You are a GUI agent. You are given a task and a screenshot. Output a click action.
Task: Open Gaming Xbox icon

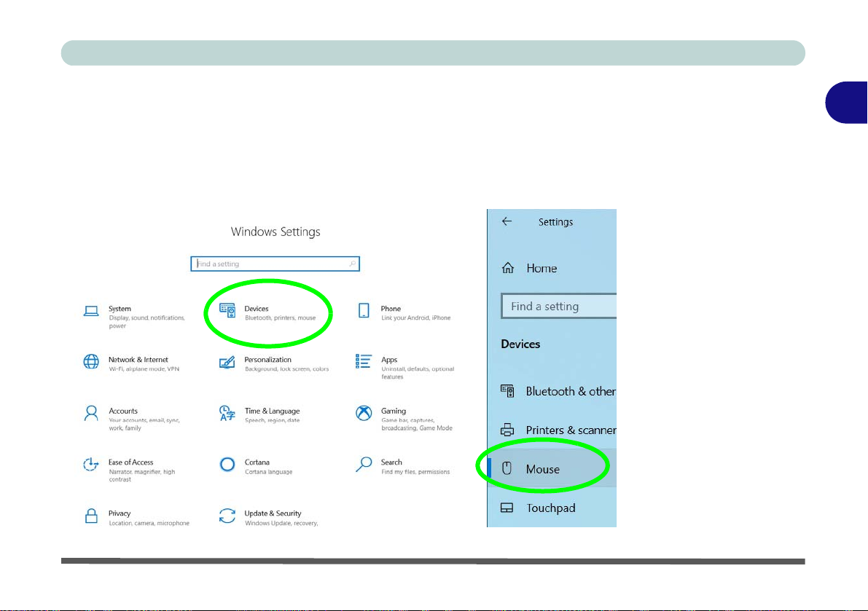[x=364, y=413]
